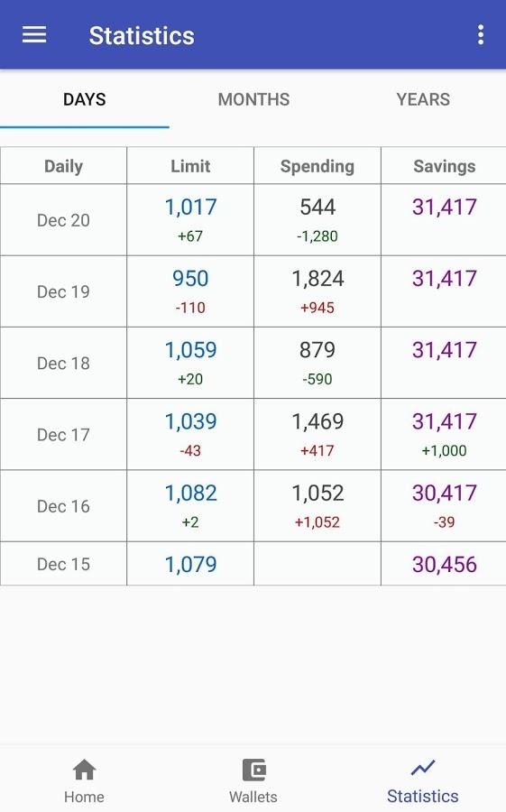Screen dimensions: 506x812
Task: Tap Dec 17 savings change +1,000
Action: coord(445,450)
